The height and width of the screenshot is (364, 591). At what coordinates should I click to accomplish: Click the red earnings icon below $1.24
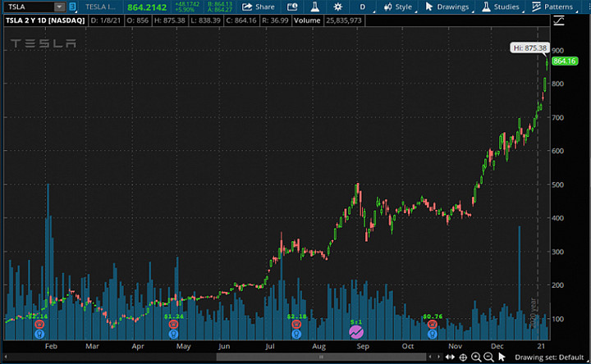coord(173,324)
